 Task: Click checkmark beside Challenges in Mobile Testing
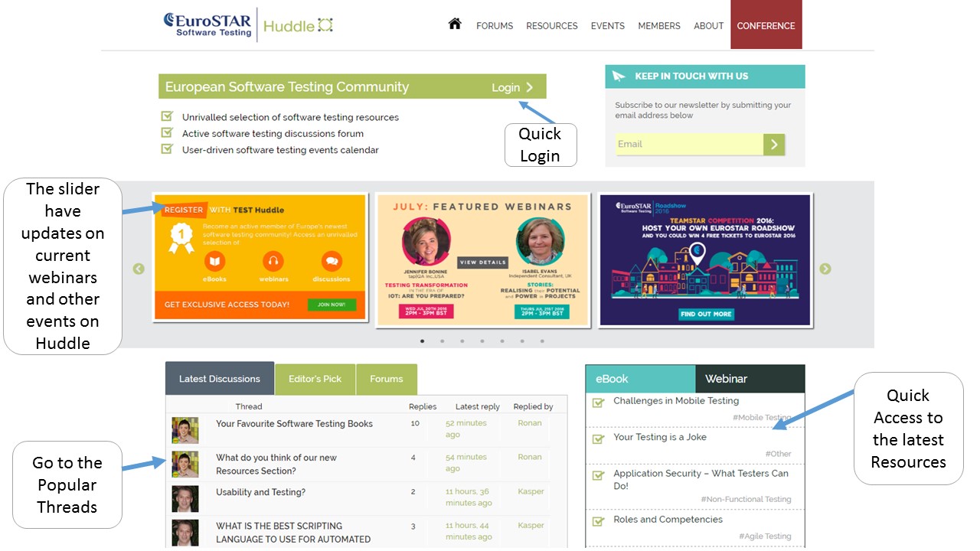coord(599,402)
